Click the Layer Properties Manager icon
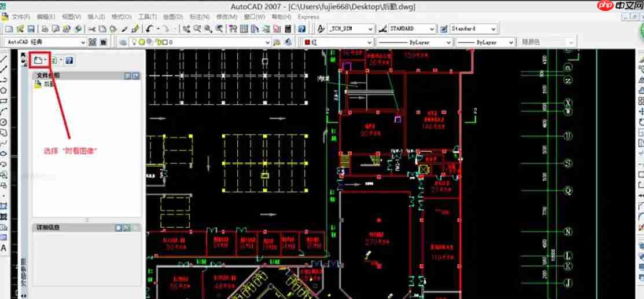Image resolution: width=644 pixels, height=299 pixels. 123,42
